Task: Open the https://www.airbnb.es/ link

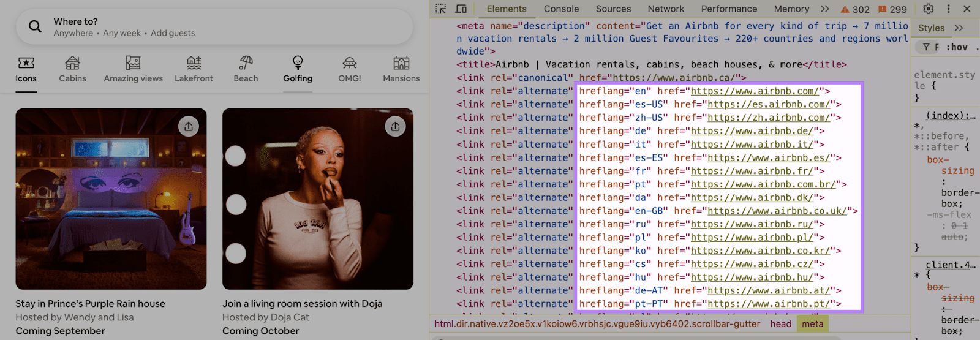Action: tap(769, 157)
